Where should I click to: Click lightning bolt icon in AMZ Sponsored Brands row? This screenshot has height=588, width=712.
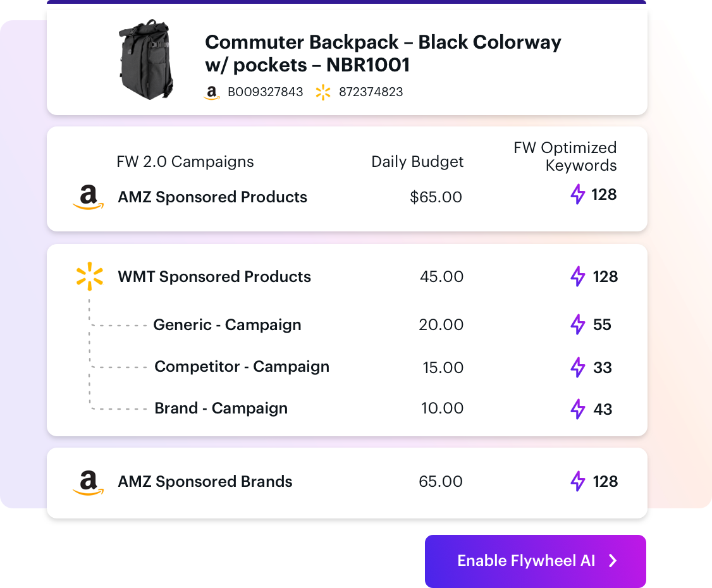(x=577, y=481)
